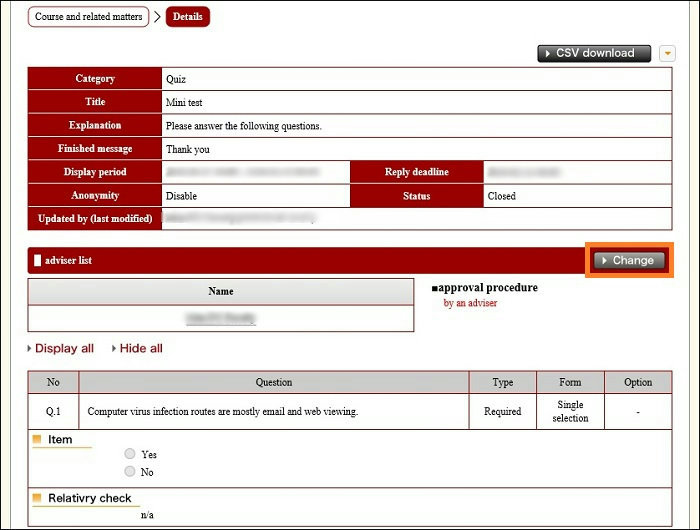Select the Yes radio button
The image size is (700, 530).
(129, 454)
